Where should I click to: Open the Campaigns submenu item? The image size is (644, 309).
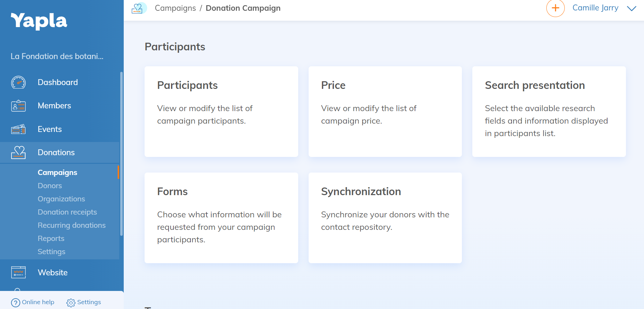57,173
